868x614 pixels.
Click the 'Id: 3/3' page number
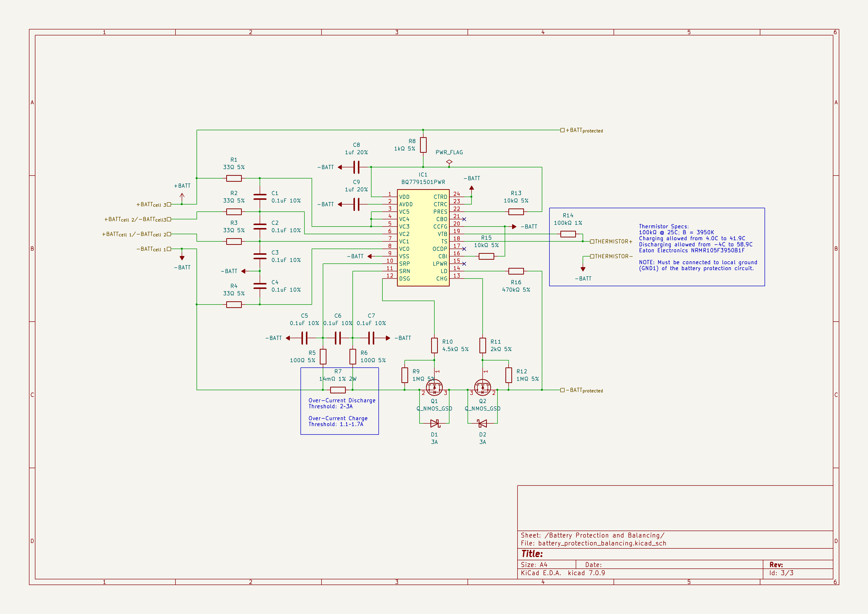781,573
